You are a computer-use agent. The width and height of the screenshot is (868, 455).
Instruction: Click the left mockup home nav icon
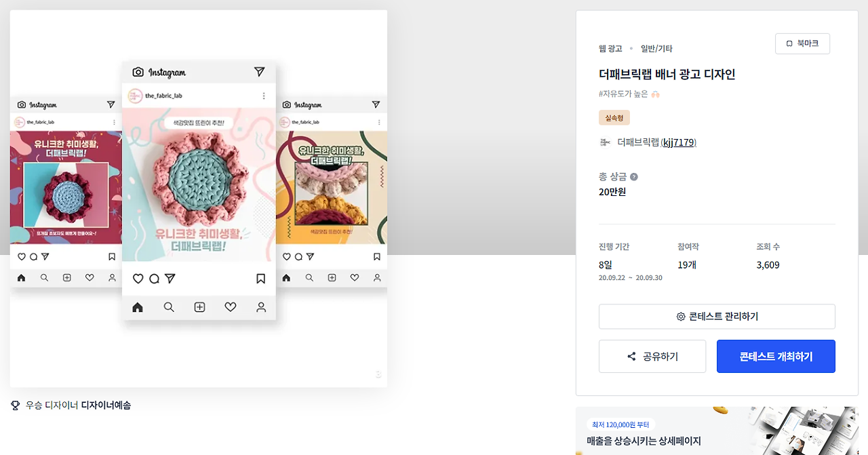coord(21,277)
